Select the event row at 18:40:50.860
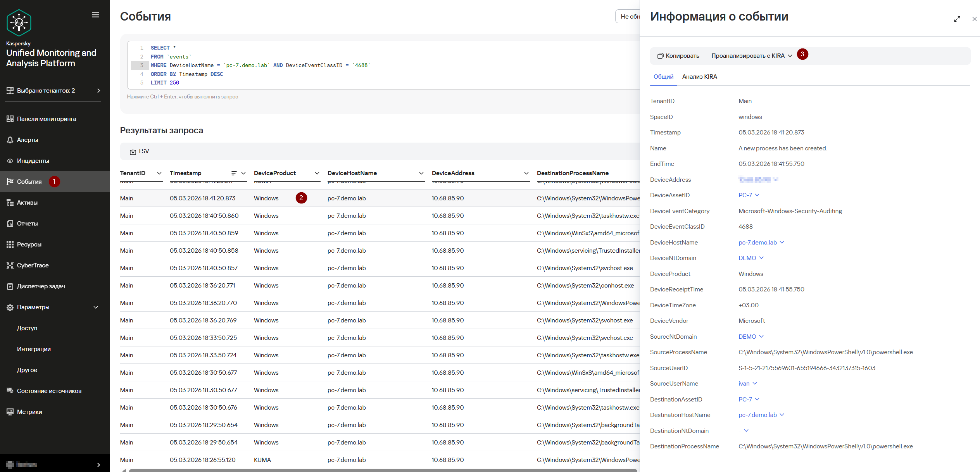This screenshot has height=472, width=980. pyautogui.click(x=380, y=216)
